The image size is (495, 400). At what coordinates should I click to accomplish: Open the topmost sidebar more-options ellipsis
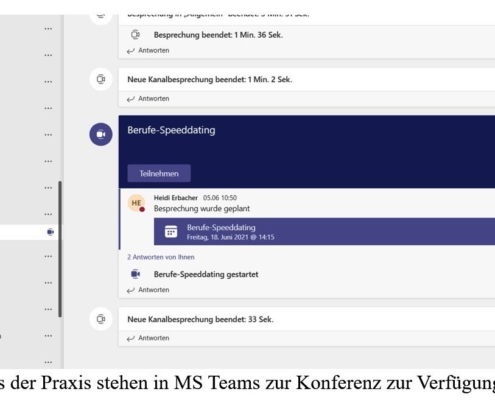[x=48, y=29]
